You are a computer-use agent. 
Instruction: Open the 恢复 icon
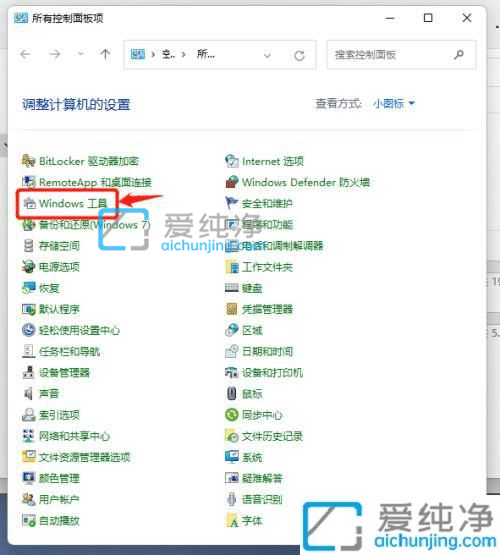pyautogui.click(x=29, y=288)
